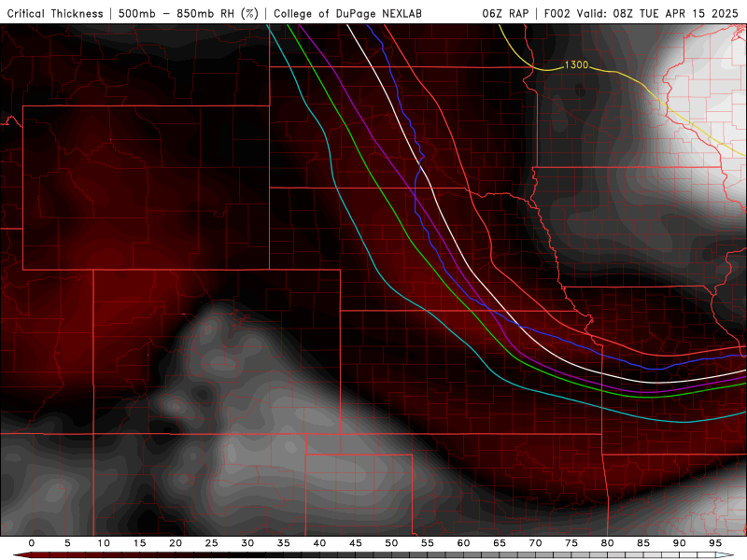Image resolution: width=747 pixels, height=560 pixels.
Task: Click the yellow '1300' contour label
Action: coord(576,64)
